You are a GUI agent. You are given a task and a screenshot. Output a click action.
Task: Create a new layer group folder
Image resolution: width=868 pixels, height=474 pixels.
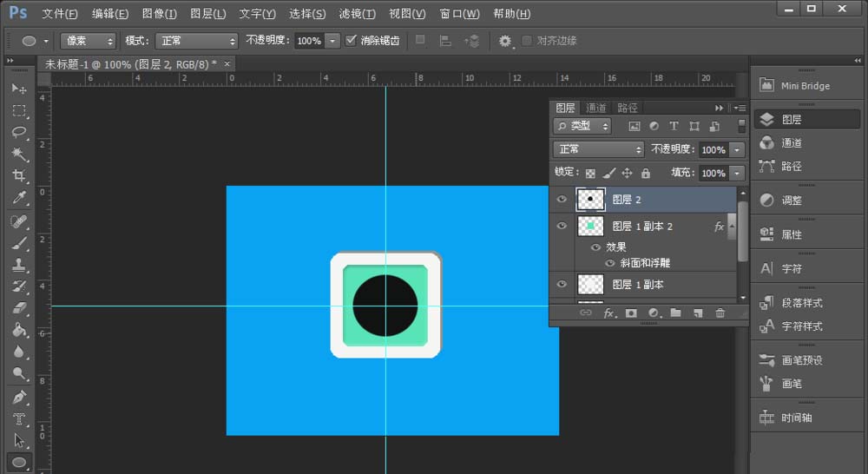pyautogui.click(x=675, y=313)
